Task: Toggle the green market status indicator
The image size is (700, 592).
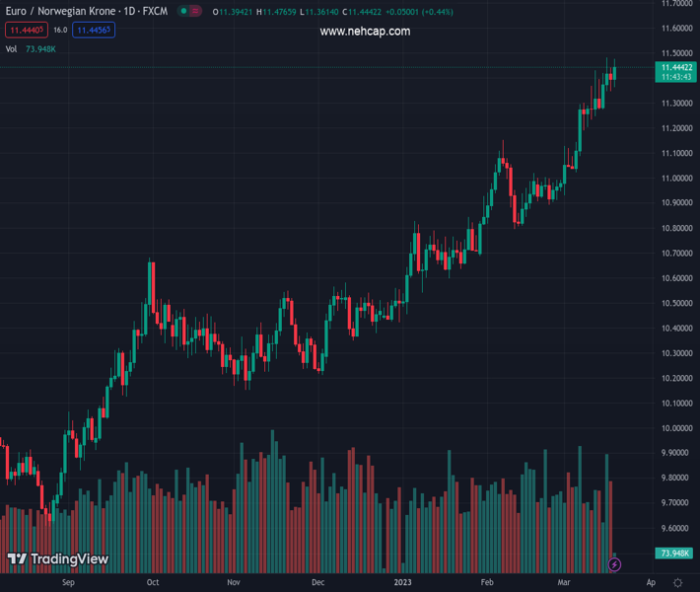Action: tap(183, 11)
